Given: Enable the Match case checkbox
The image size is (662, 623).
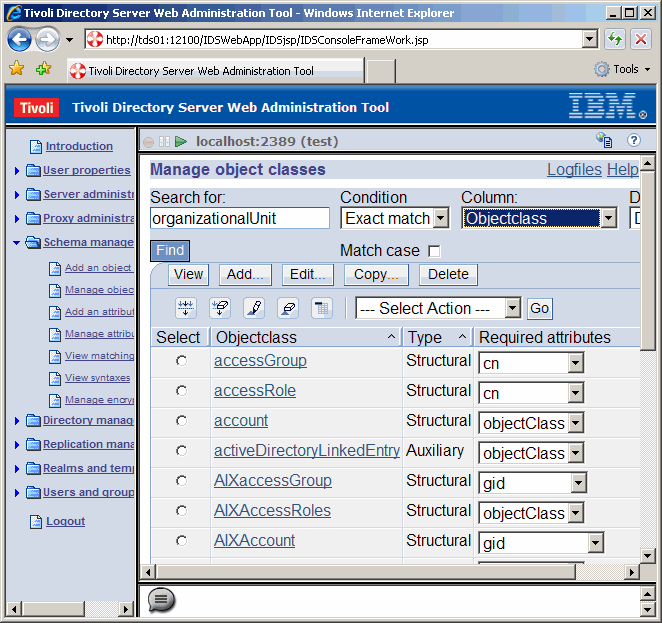Looking at the screenshot, I should click(434, 251).
